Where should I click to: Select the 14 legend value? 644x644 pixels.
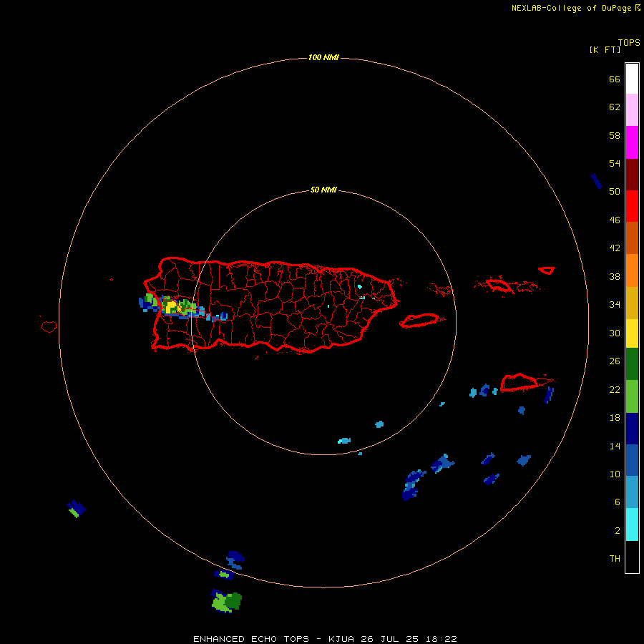click(615, 446)
